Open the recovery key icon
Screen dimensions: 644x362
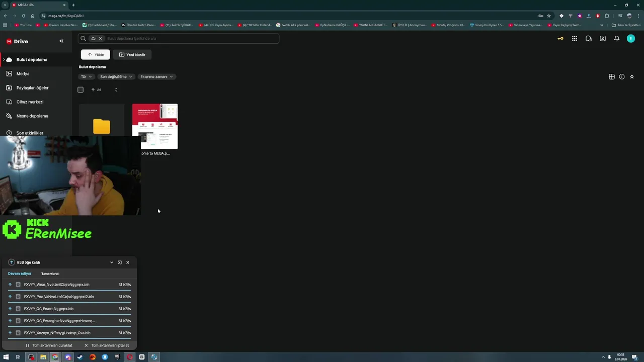[x=560, y=39]
